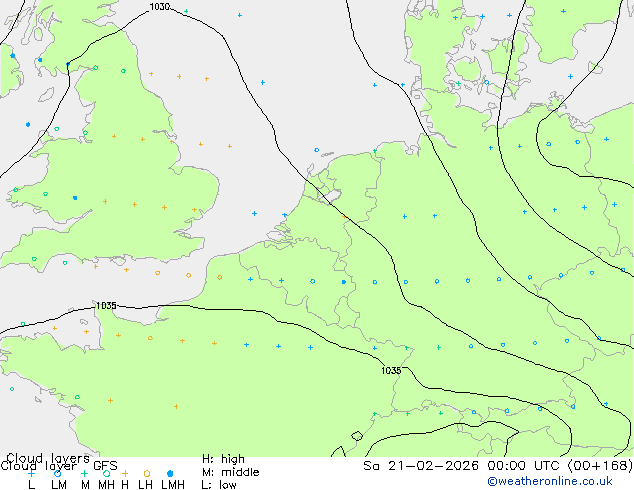Click the 'MH' legend abbreviation text
The width and height of the screenshot is (634, 490).
pos(106,485)
